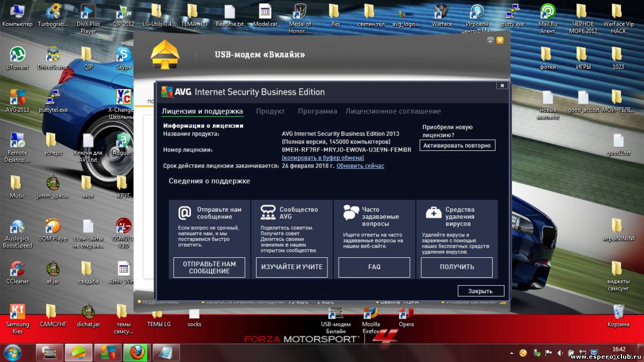Select the Mozilla Firefox desktop shortcut

[x=371, y=319]
